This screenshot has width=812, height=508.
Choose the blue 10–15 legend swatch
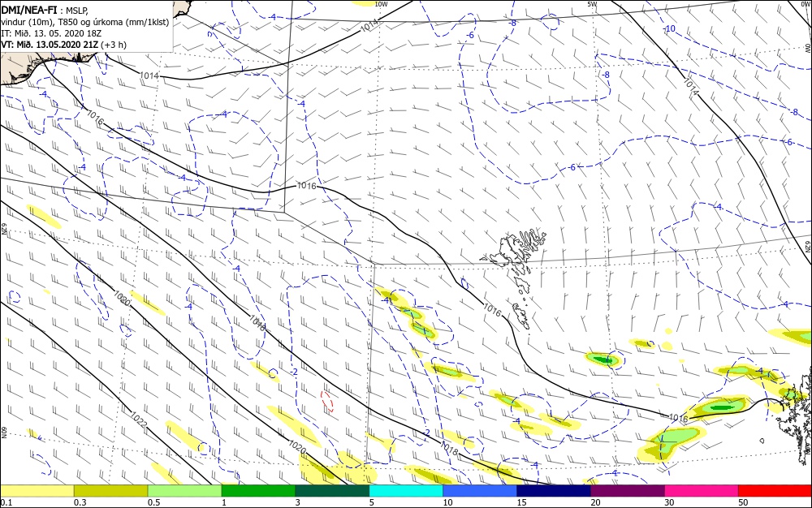tap(480, 491)
